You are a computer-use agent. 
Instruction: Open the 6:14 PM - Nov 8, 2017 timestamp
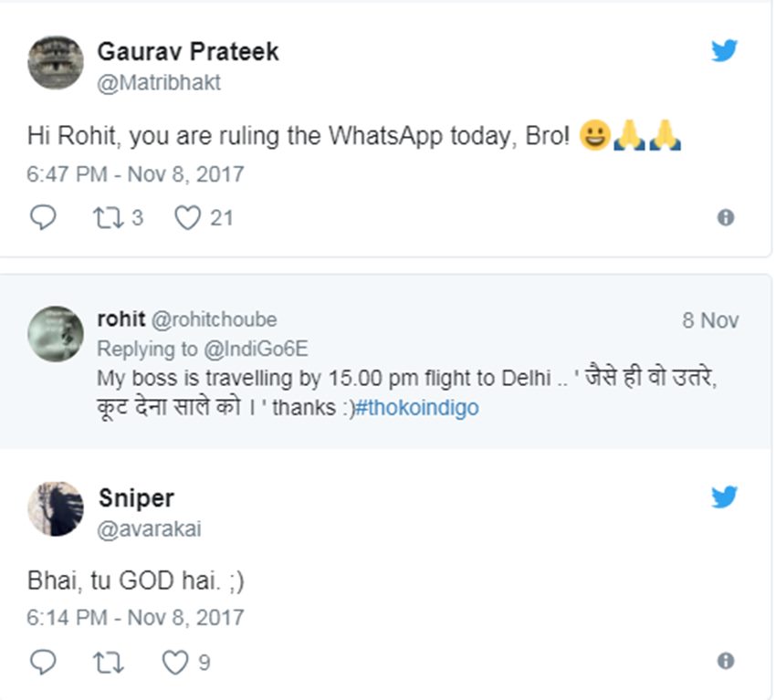(x=135, y=617)
